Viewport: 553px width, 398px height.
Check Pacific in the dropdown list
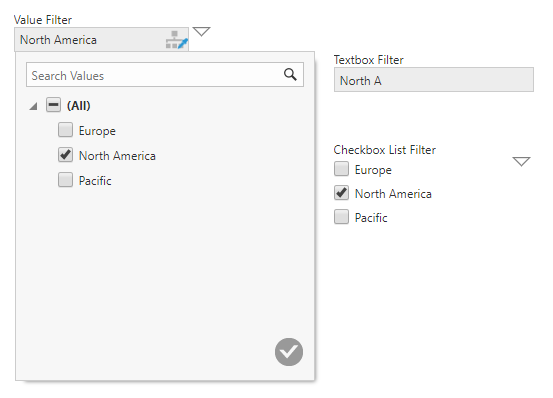point(66,180)
